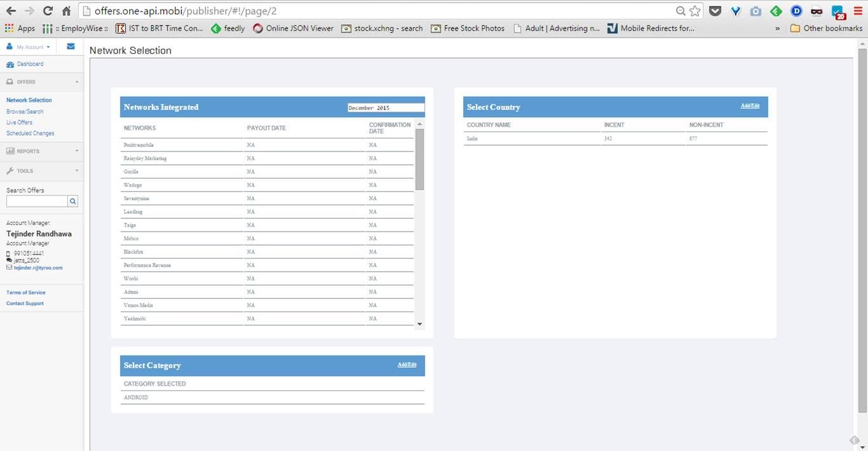Click Add/Edit link in Select Category
The height and width of the screenshot is (451, 868).
click(407, 364)
